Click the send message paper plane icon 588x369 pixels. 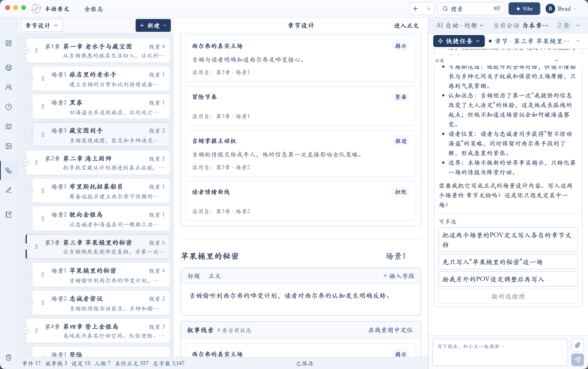(577, 359)
